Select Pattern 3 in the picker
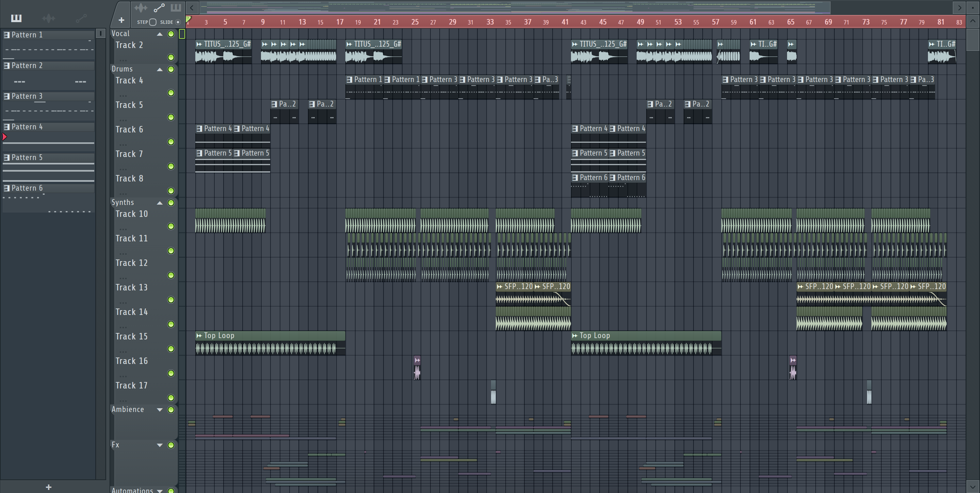The height and width of the screenshot is (493, 980). click(48, 106)
